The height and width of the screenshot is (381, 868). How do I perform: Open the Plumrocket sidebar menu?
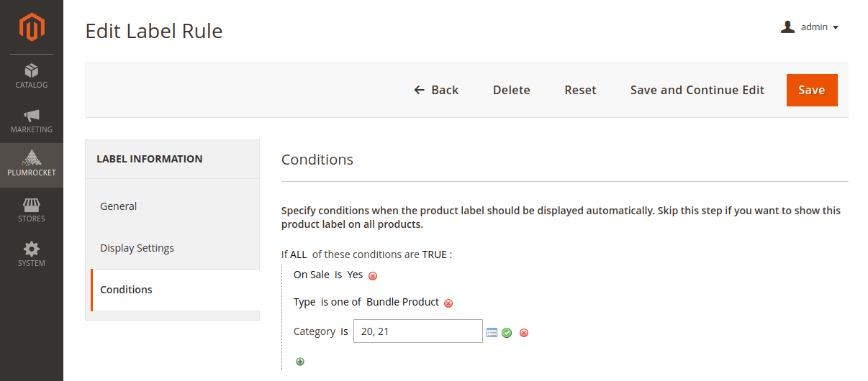[32, 165]
